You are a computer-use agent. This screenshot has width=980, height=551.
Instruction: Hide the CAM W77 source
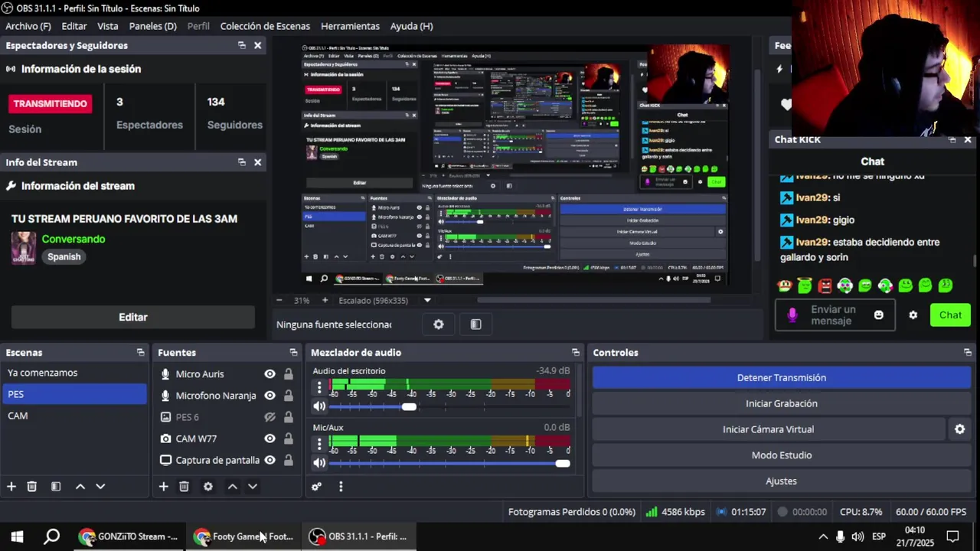(x=269, y=439)
